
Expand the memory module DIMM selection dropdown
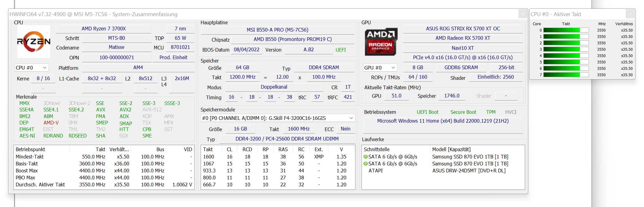278,118
